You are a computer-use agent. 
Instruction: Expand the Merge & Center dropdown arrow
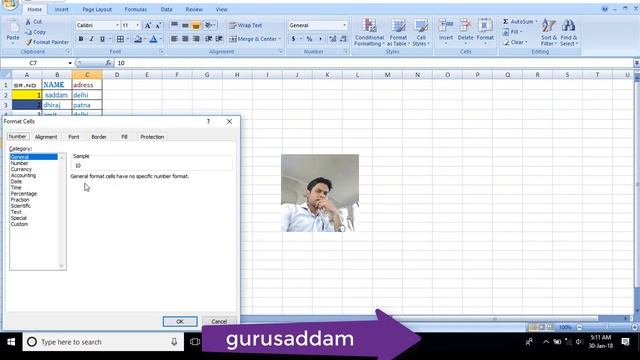280,39
